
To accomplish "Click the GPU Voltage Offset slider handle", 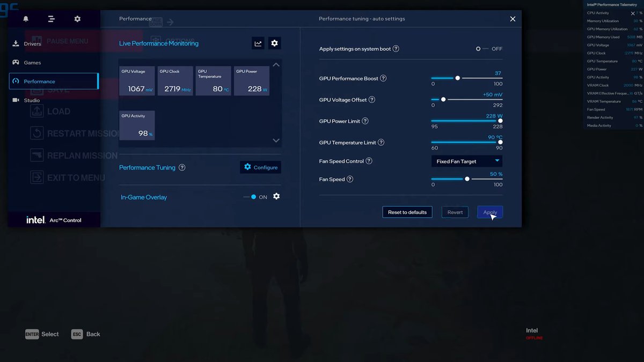I will (x=443, y=99).
